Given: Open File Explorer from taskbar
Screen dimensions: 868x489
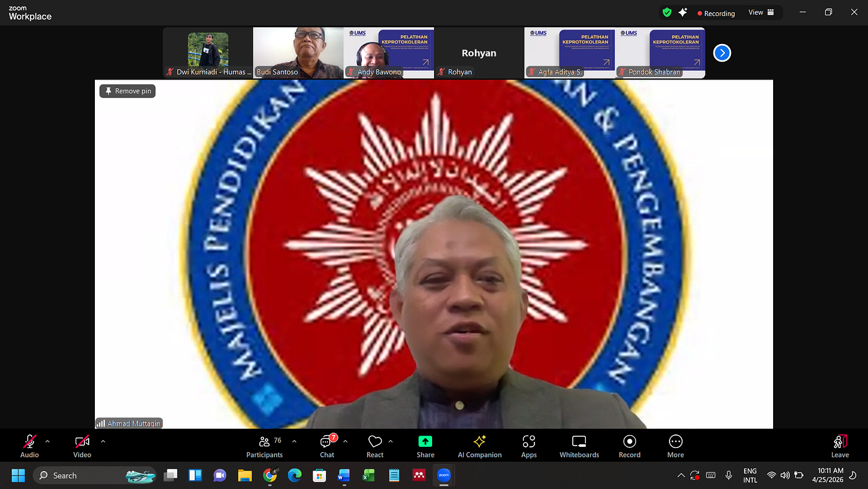Looking at the screenshot, I should pyautogui.click(x=245, y=475).
